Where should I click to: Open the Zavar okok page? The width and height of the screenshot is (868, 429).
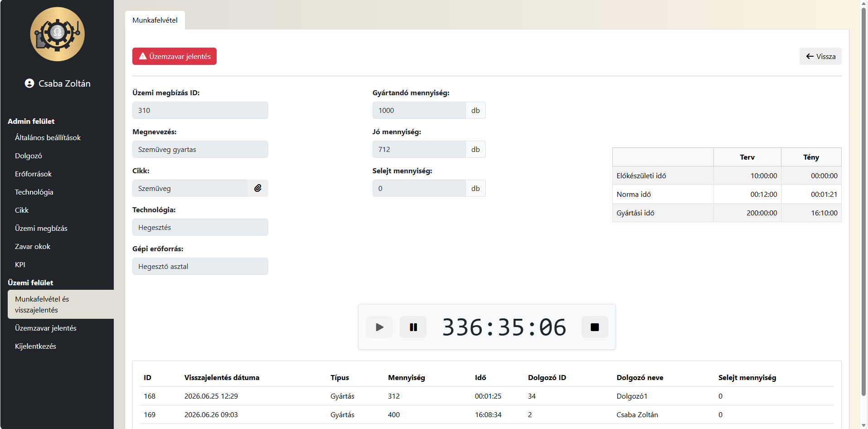[33, 246]
